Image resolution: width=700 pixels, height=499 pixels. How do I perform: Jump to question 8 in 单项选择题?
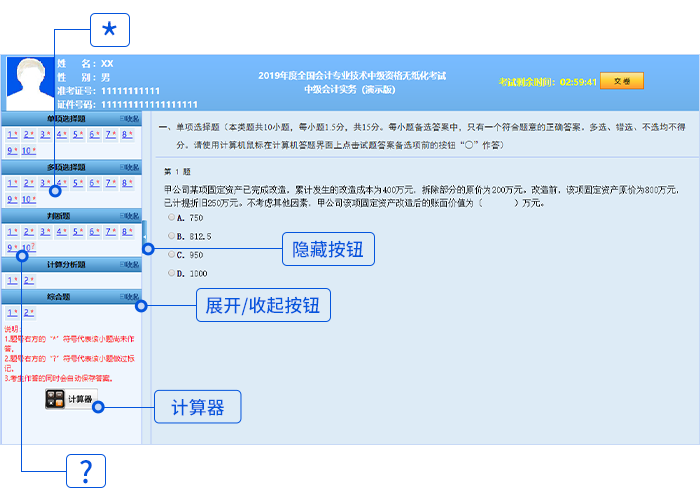click(x=125, y=134)
